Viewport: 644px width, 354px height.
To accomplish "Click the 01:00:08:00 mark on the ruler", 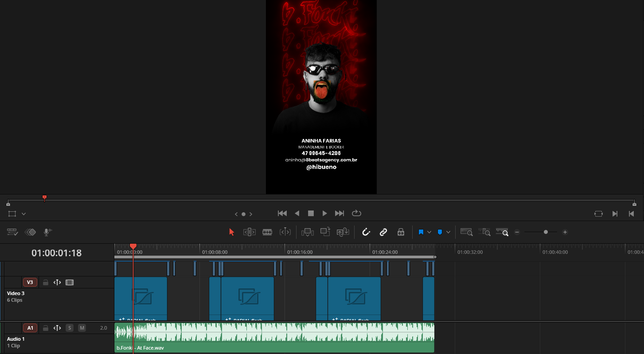I will tap(215, 252).
